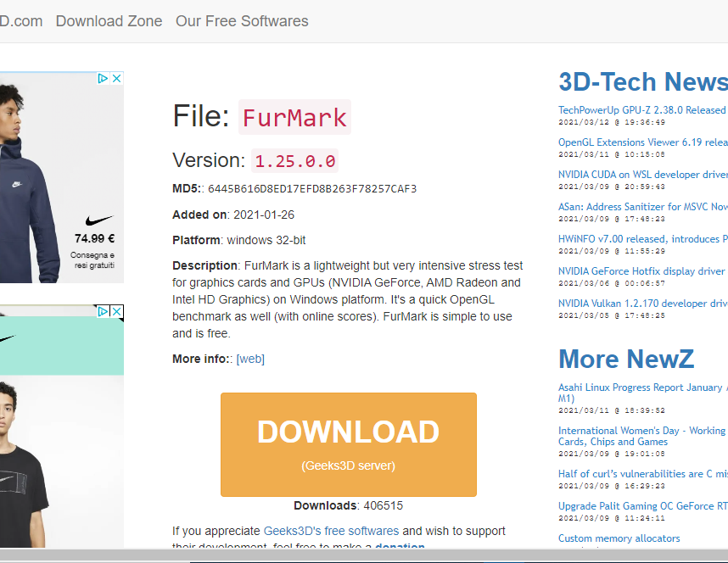Viewport: 728px width, 563px height.
Task: Visit the ASan: Address Sanitizer for MSVC article
Action: click(643, 207)
